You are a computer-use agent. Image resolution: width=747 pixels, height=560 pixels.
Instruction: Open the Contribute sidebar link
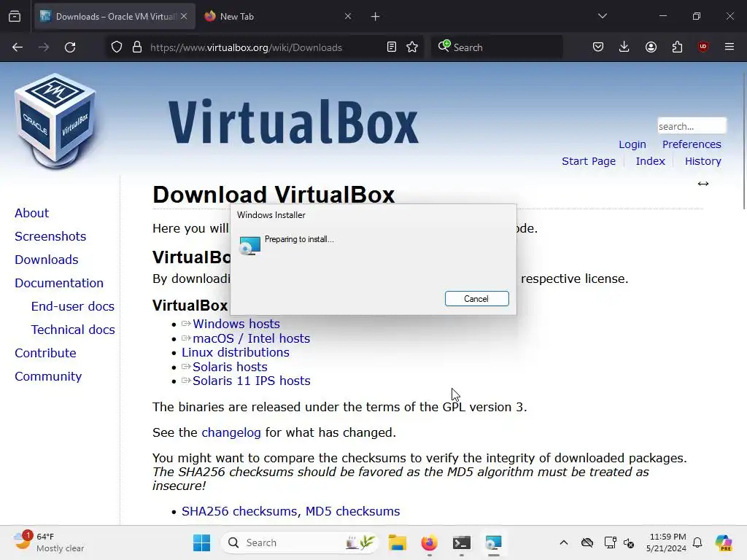coord(45,353)
